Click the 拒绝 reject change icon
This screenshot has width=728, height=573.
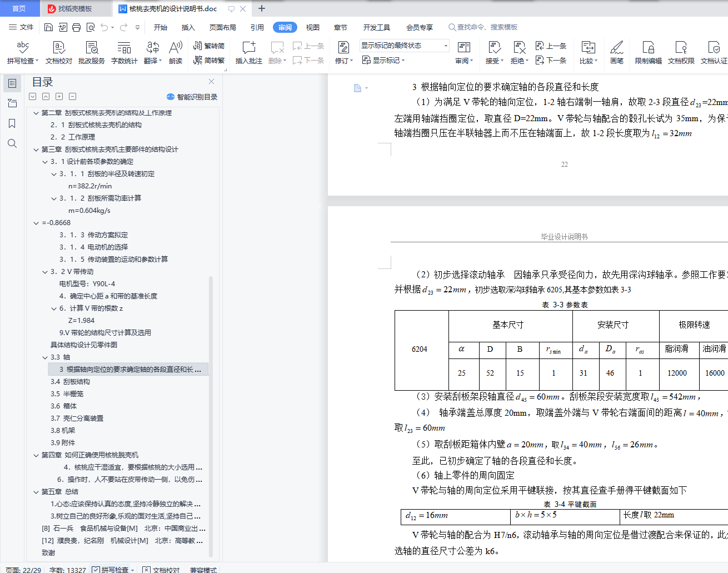[x=519, y=48]
